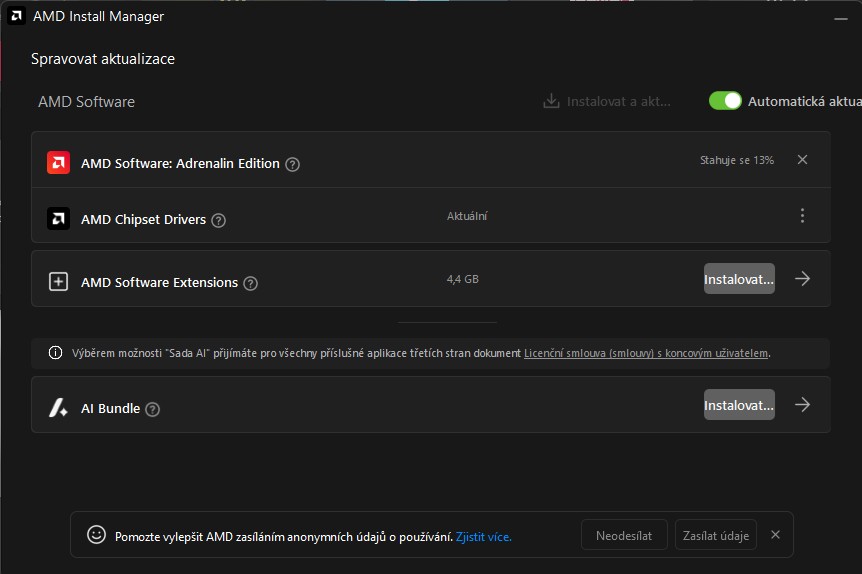The width and height of the screenshot is (862, 574).
Task: Click the download icon beside Instalovat a akt...
Action: pos(551,101)
